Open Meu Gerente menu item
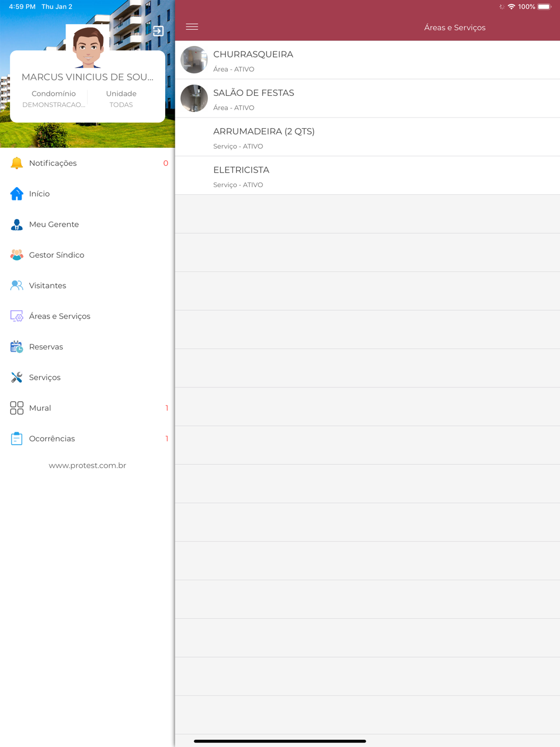 coord(87,225)
